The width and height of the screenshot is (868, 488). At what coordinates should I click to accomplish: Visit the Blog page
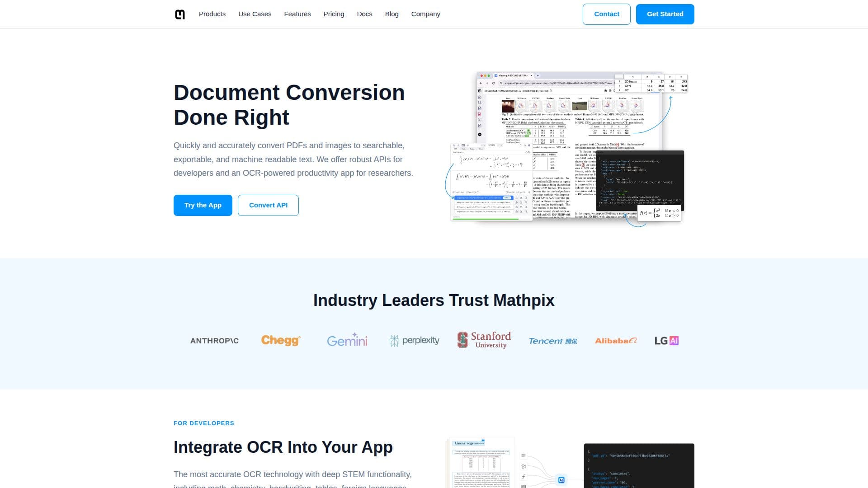392,14
